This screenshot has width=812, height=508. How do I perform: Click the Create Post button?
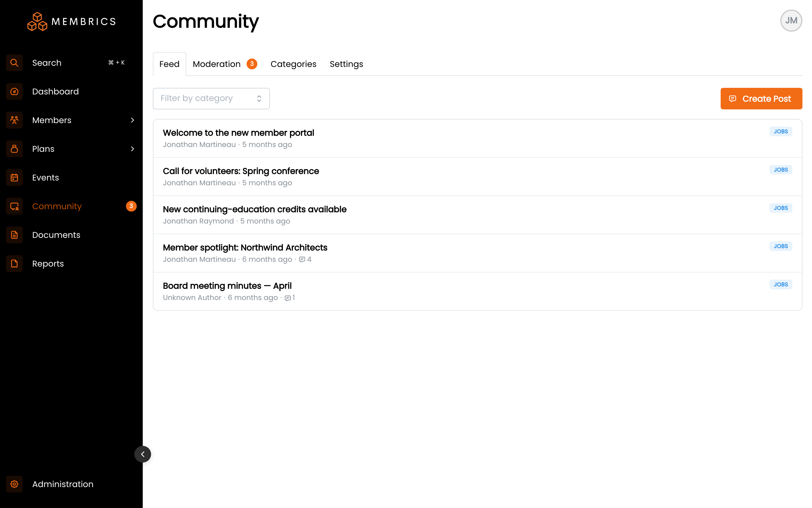coord(761,98)
